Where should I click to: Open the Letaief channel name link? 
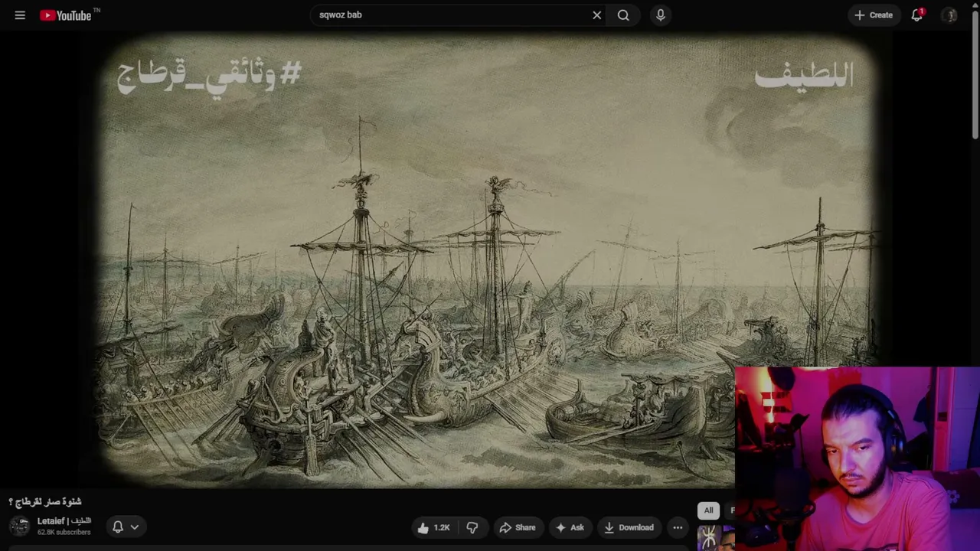[64, 521]
